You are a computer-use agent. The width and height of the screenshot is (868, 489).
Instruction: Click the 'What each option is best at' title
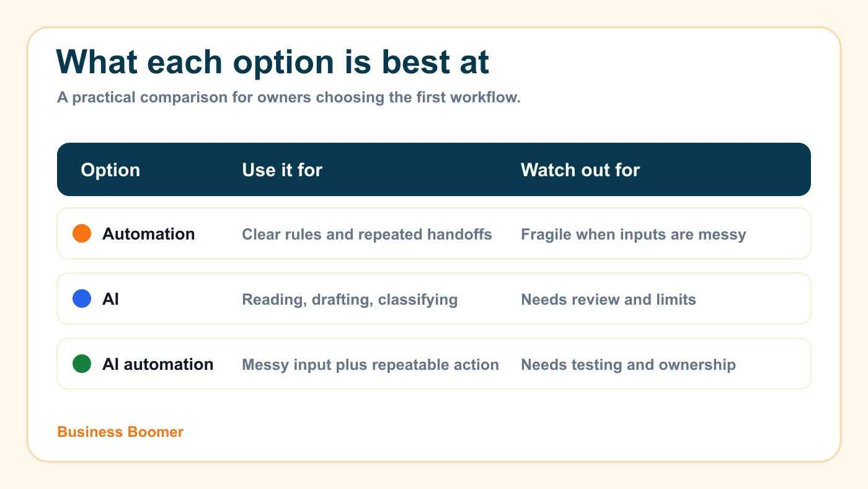pyautogui.click(x=273, y=62)
